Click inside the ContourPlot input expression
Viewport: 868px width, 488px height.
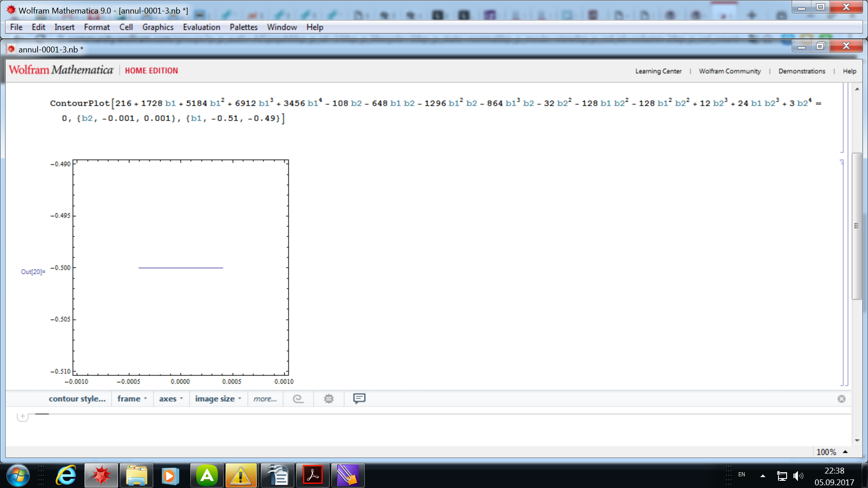[435, 111]
